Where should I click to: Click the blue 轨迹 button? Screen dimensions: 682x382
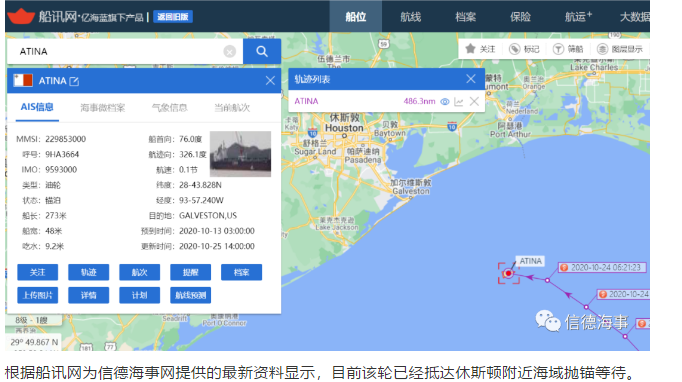point(88,272)
